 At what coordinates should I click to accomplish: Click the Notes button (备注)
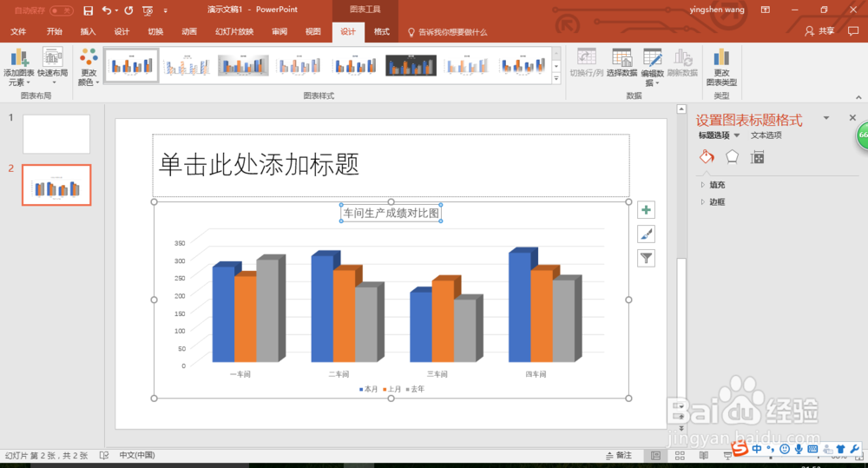(619, 455)
